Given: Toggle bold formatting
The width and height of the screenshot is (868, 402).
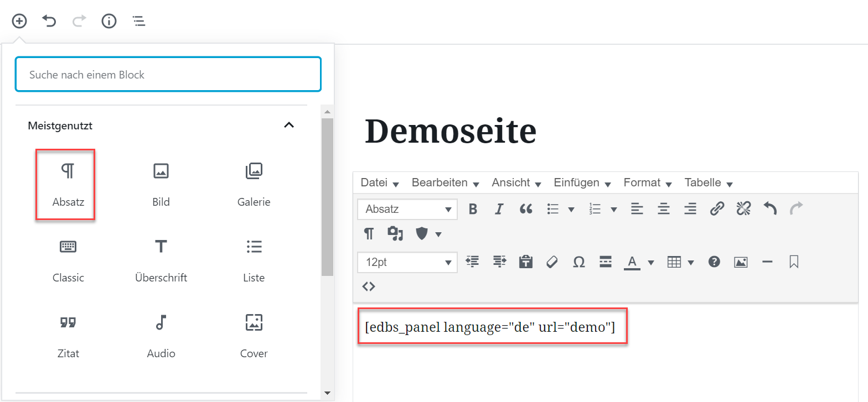Looking at the screenshot, I should (x=473, y=209).
